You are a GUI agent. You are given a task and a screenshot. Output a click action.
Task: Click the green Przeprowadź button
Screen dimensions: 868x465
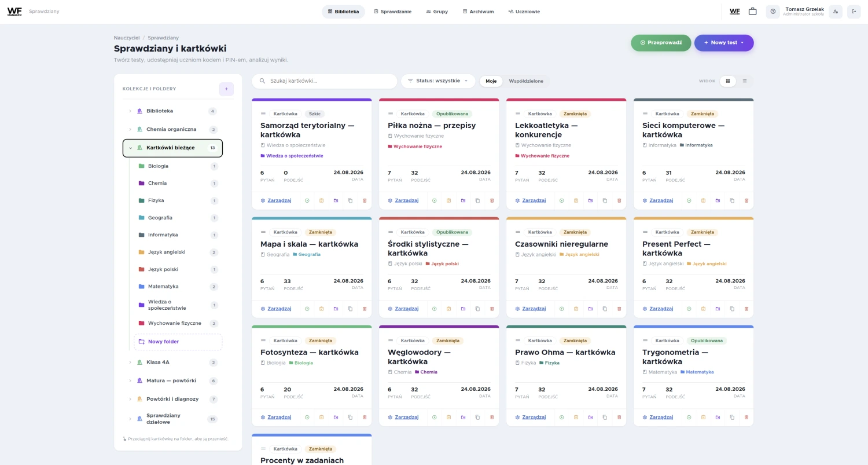click(661, 43)
